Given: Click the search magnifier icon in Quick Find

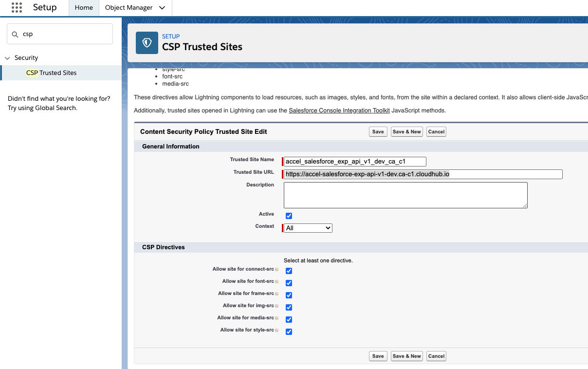Looking at the screenshot, I should (16, 34).
